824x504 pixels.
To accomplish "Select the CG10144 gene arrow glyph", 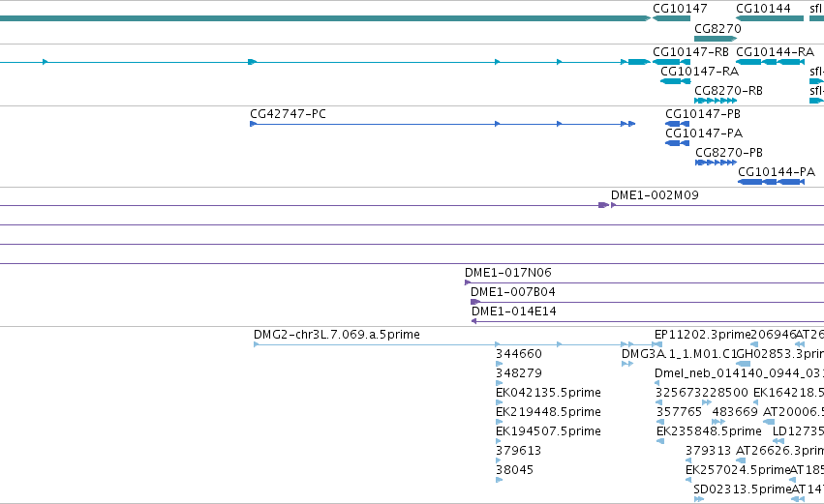I will click(770, 18).
